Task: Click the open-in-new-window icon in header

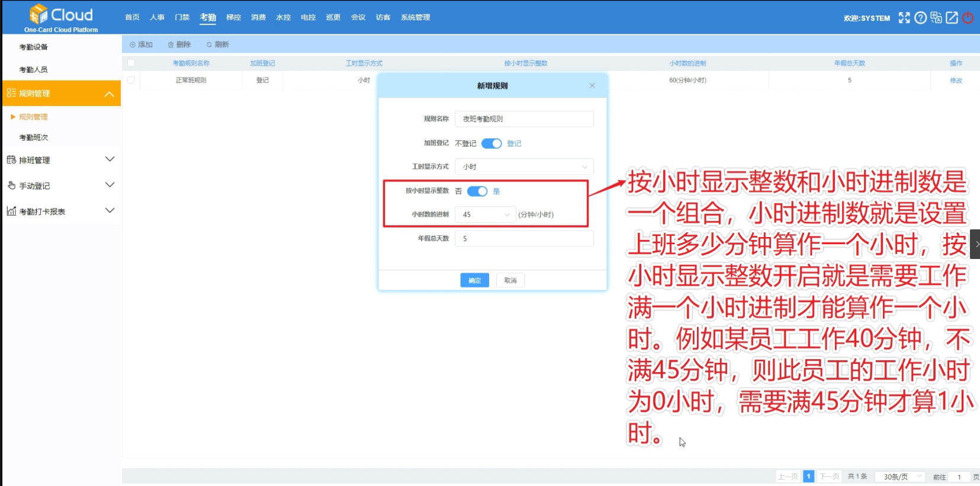Action: click(952, 18)
